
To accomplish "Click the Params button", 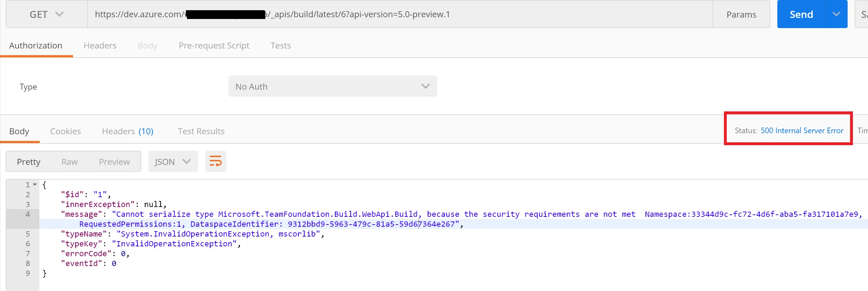I will click(741, 14).
